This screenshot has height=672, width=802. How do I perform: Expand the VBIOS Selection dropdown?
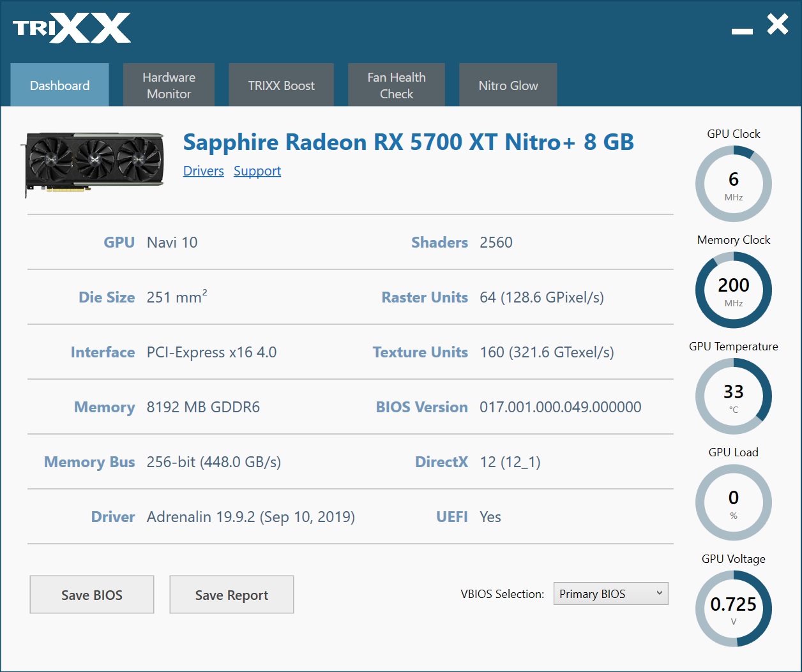[x=611, y=594]
